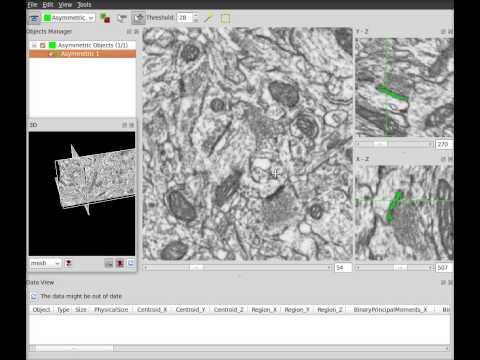480x360 pixels.
Task: Select the Asymmetric 1 item
Action: (83, 54)
